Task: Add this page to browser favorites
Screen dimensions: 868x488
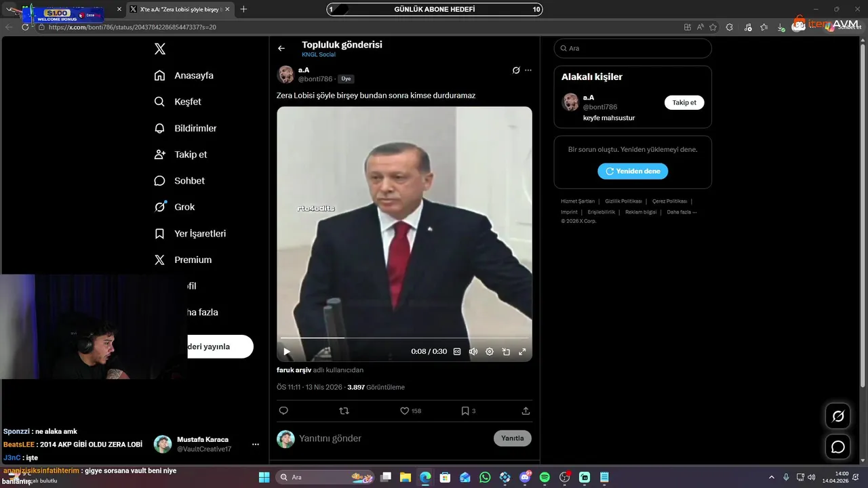Action: (x=713, y=27)
